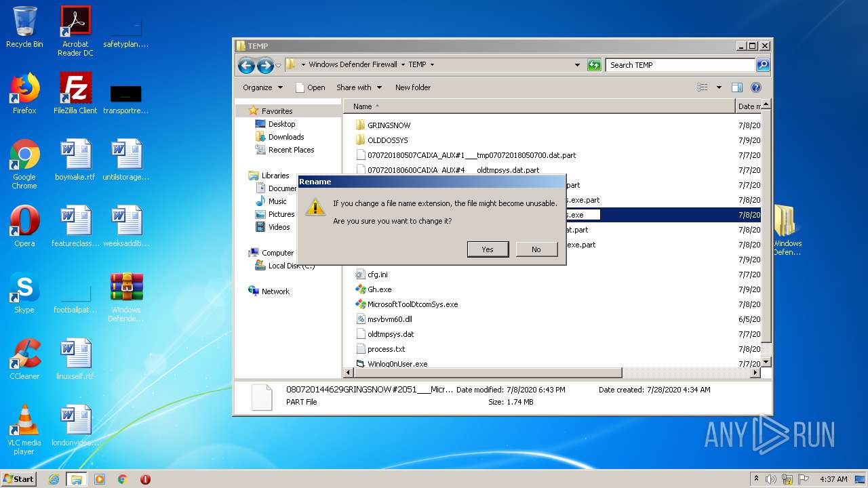868x488 pixels.
Task: Select the process.txt file
Action: point(386,349)
